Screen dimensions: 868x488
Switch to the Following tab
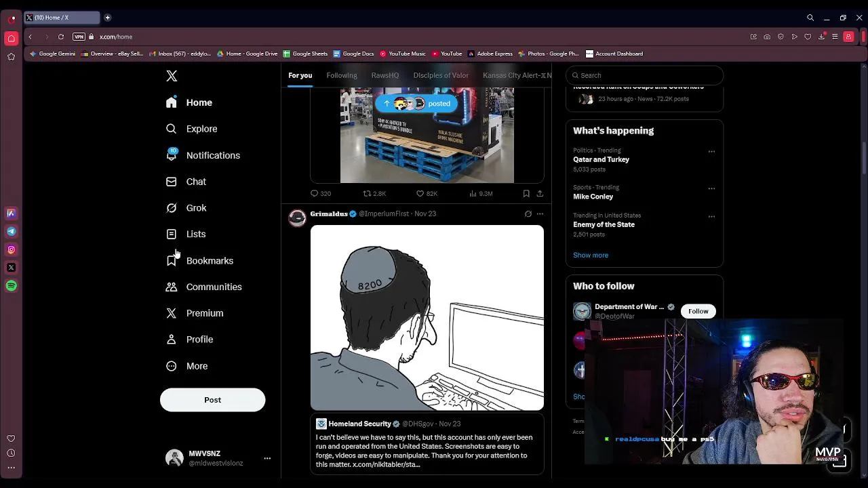342,75
